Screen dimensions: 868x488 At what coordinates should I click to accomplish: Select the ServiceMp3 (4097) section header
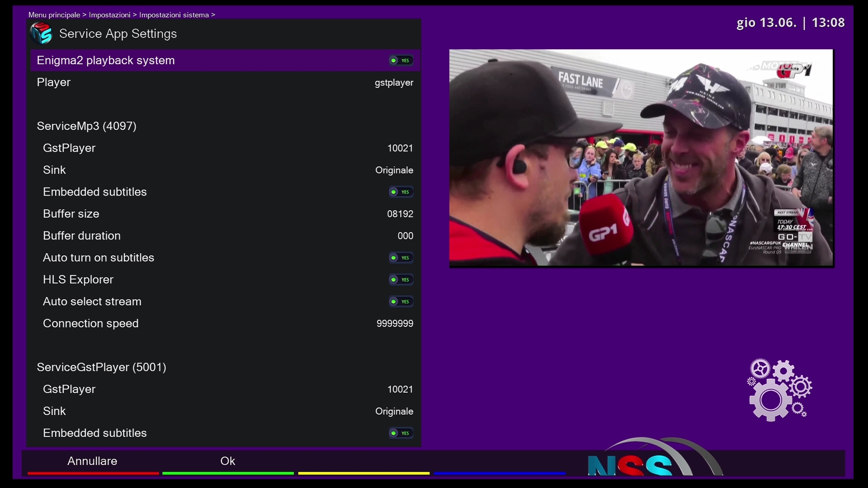86,126
